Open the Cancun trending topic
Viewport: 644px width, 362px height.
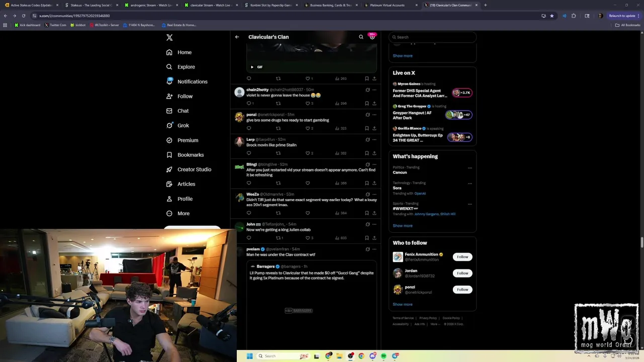tap(399, 172)
